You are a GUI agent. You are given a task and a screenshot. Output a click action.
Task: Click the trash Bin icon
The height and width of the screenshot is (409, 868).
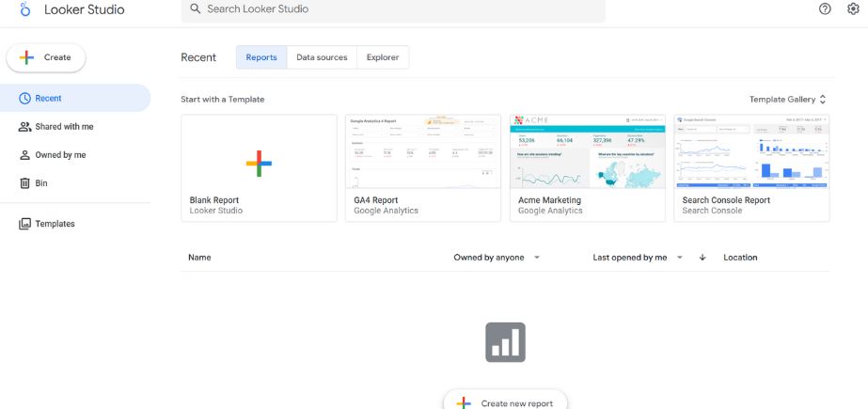click(24, 183)
